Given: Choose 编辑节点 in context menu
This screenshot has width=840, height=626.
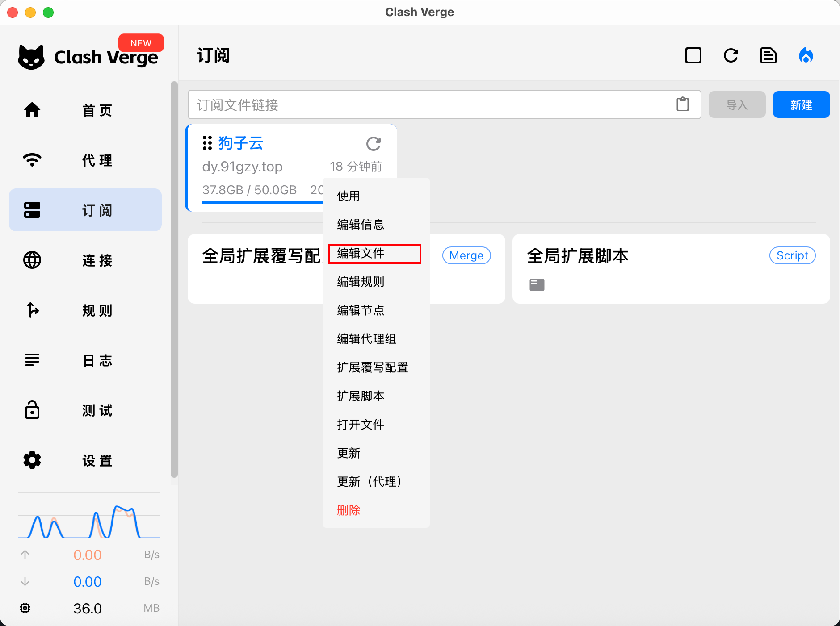Looking at the screenshot, I should click(x=361, y=310).
